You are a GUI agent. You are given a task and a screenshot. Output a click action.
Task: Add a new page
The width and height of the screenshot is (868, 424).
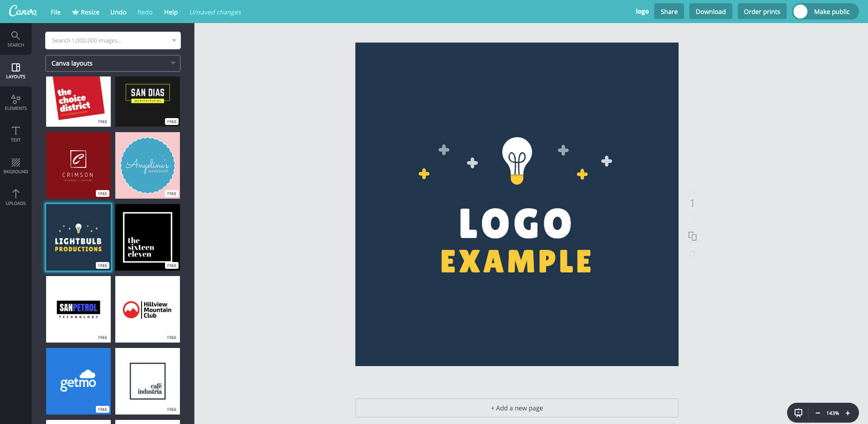(x=517, y=408)
